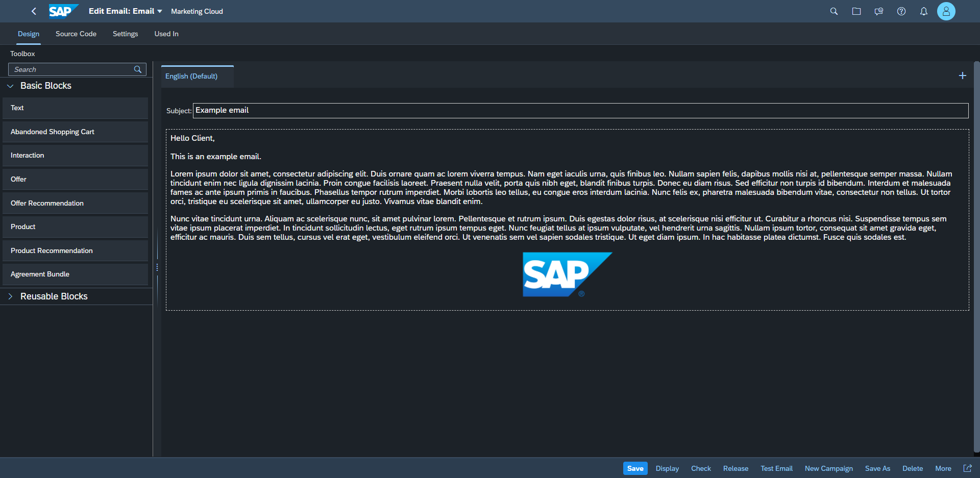Click the Toolbox panel title
Image resolution: width=980 pixels, height=478 pixels.
tap(22, 54)
